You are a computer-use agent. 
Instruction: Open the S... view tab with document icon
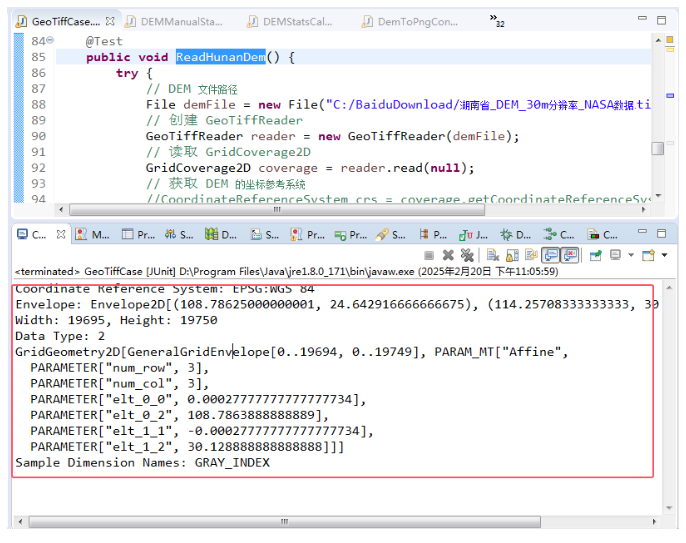pos(265,235)
